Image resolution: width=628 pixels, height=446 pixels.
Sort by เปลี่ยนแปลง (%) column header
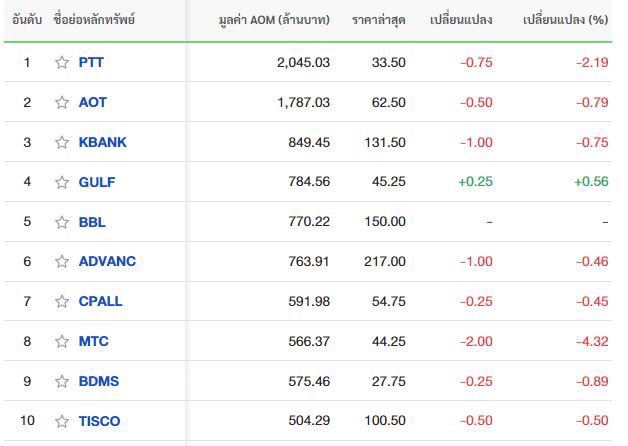566,19
